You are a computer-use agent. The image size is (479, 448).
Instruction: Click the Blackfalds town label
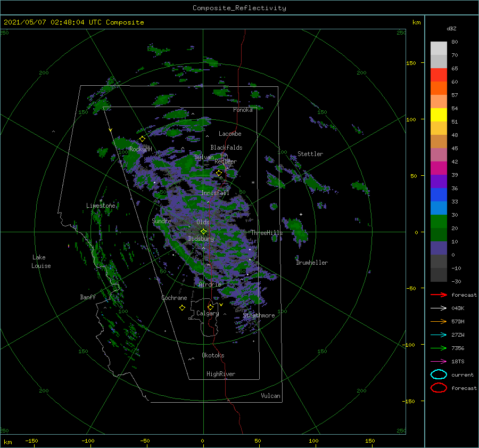coord(226,148)
